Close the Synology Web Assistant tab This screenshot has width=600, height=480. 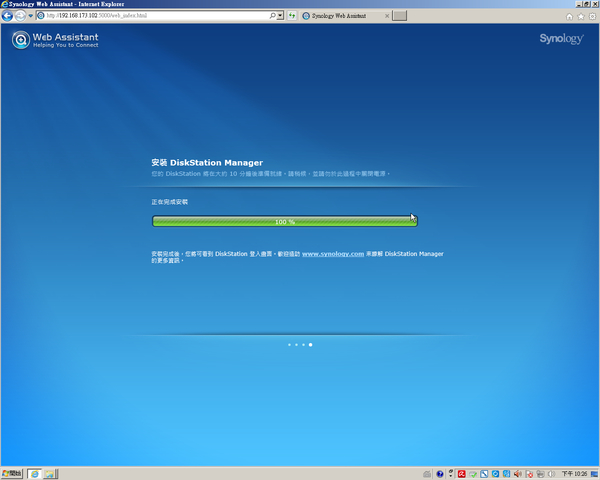(387, 16)
